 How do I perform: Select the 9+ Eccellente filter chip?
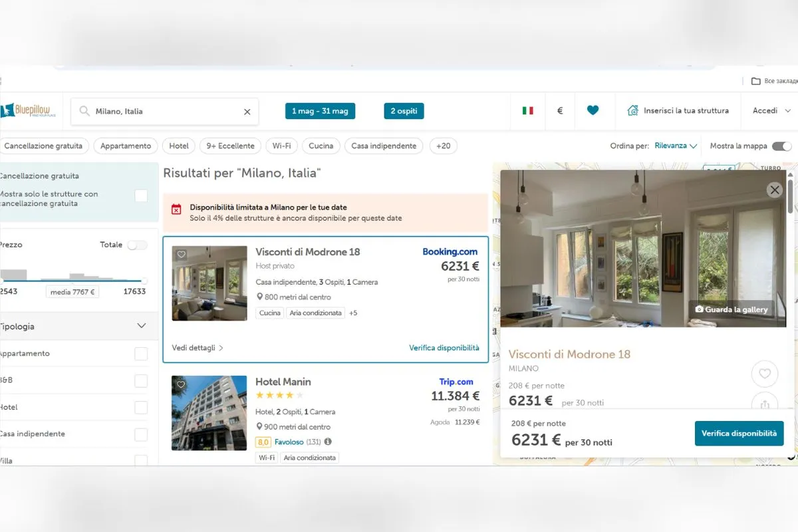coord(230,146)
